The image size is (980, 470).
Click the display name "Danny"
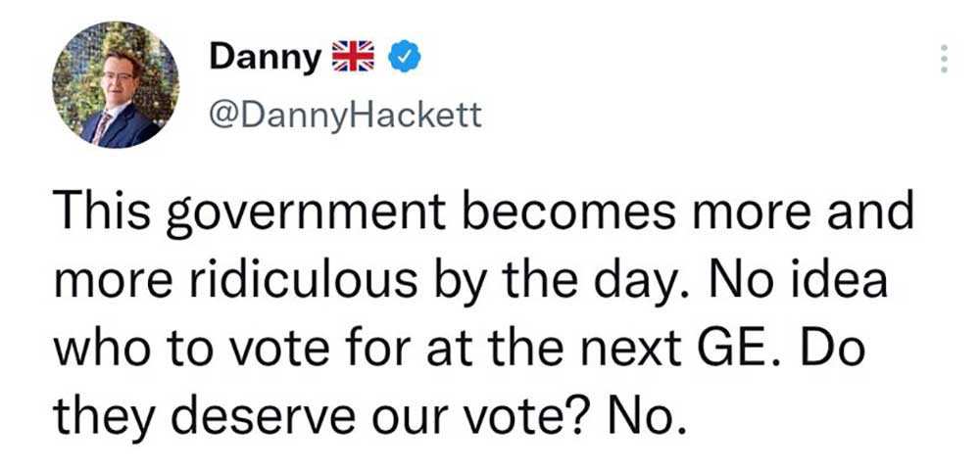pos(265,59)
